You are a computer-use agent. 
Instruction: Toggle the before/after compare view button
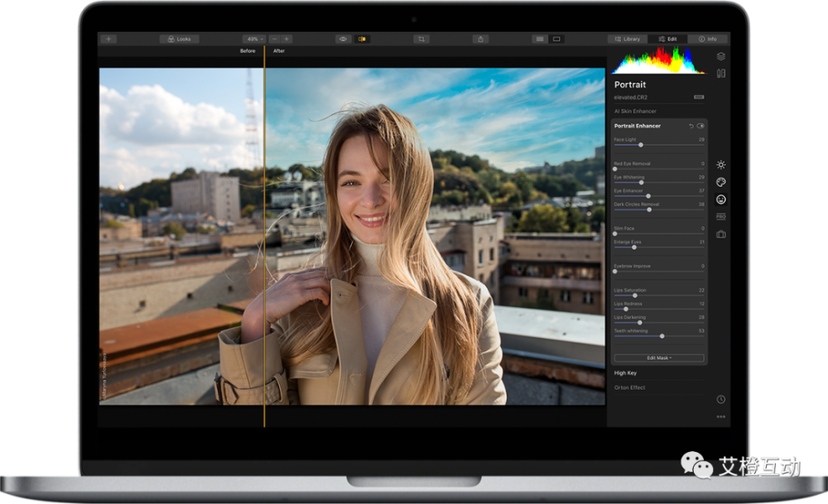[x=362, y=39]
